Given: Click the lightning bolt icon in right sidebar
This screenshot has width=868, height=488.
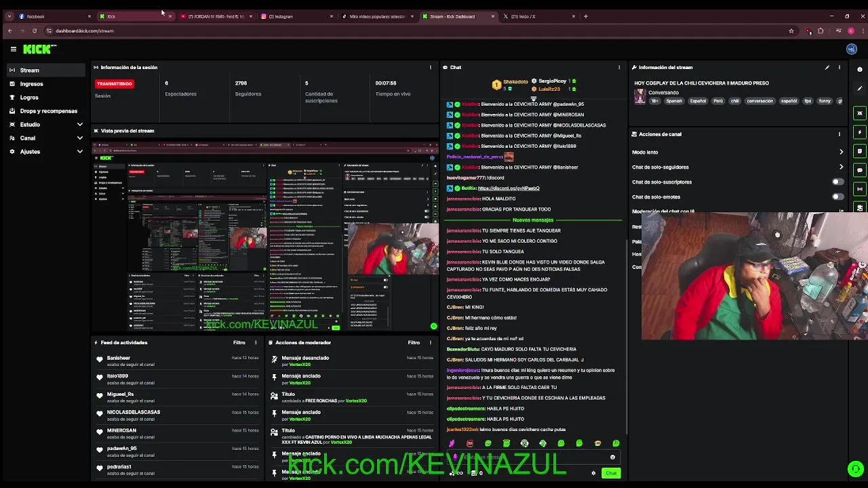Looking at the screenshot, I should pyautogui.click(x=860, y=132).
